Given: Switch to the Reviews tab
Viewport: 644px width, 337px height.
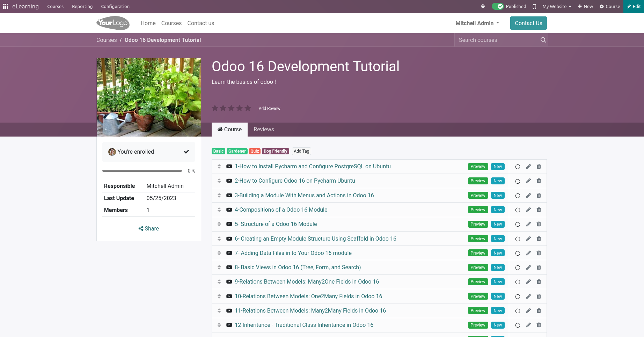Looking at the screenshot, I should [264, 130].
